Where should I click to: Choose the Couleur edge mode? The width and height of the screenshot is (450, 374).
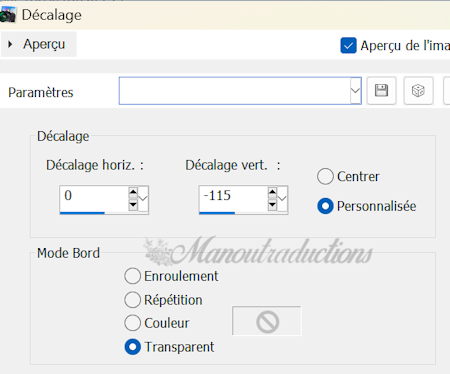click(x=132, y=323)
